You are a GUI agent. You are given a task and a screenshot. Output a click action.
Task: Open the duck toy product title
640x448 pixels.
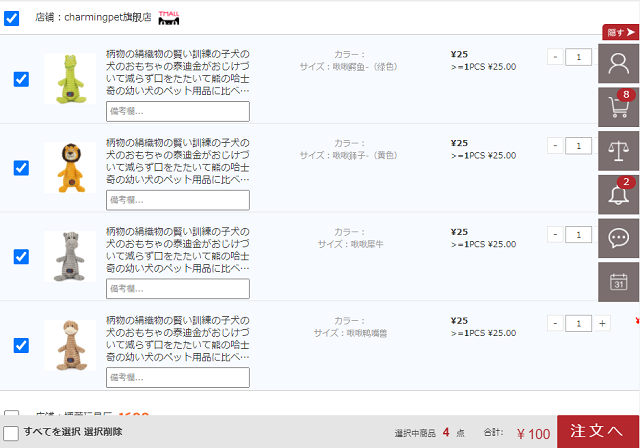point(178,338)
